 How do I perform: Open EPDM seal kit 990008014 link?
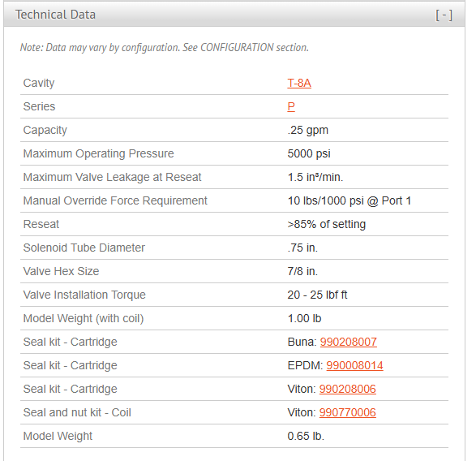(354, 365)
